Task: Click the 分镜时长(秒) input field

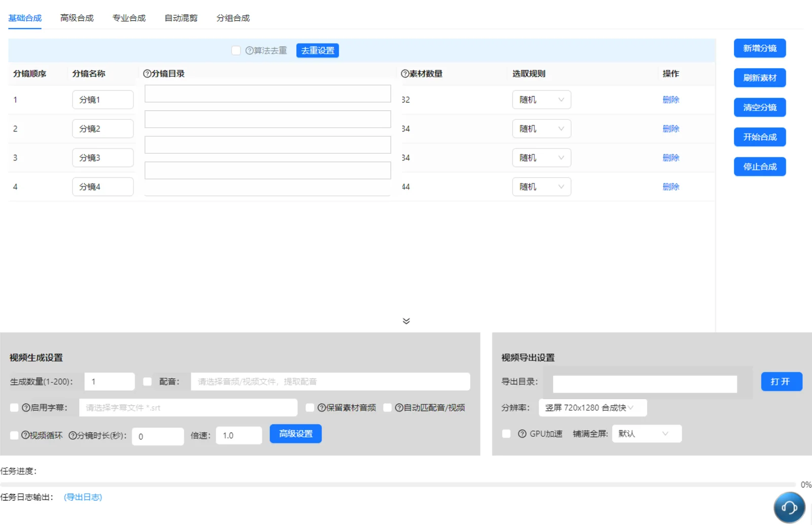Action: [158, 437]
